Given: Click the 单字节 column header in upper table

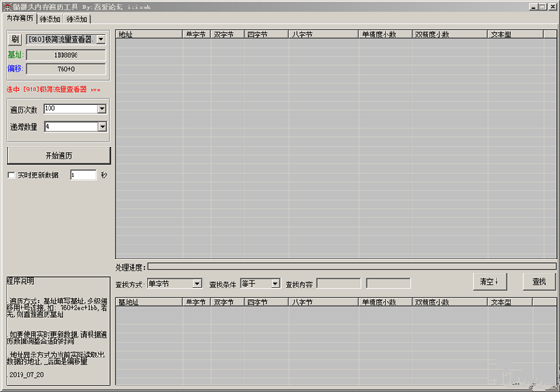Looking at the screenshot, I should 196,35.
